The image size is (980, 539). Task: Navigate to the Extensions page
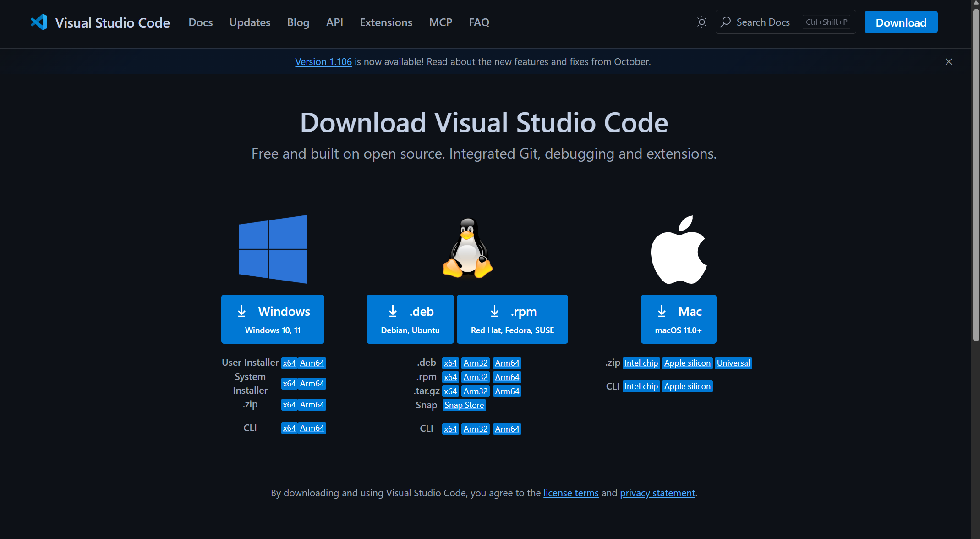point(386,22)
